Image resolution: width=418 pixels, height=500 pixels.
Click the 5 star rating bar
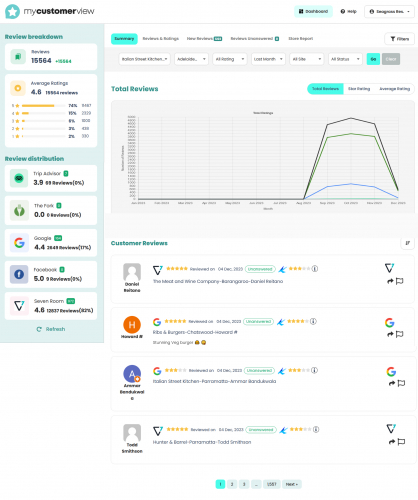43,106
